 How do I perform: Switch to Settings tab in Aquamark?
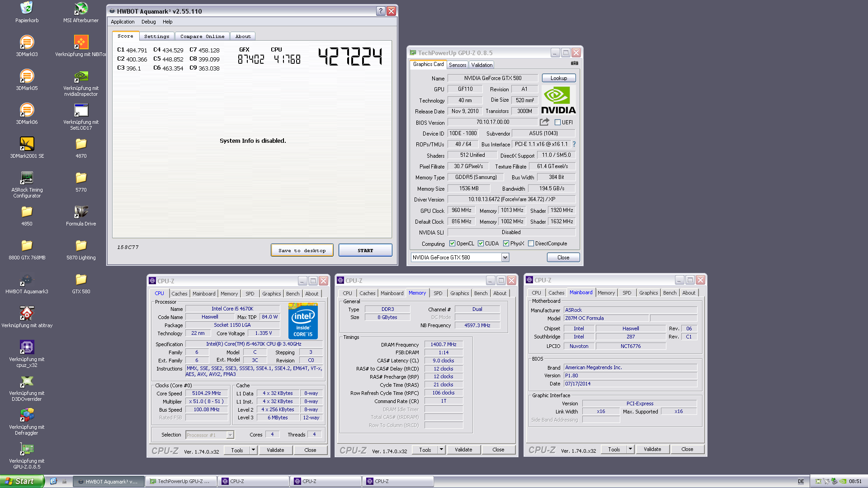coord(156,36)
